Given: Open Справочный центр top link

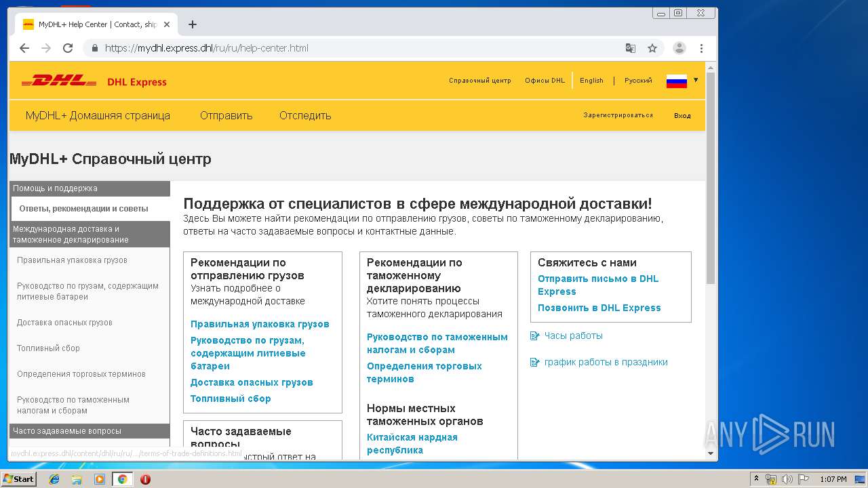Looking at the screenshot, I should (480, 80).
